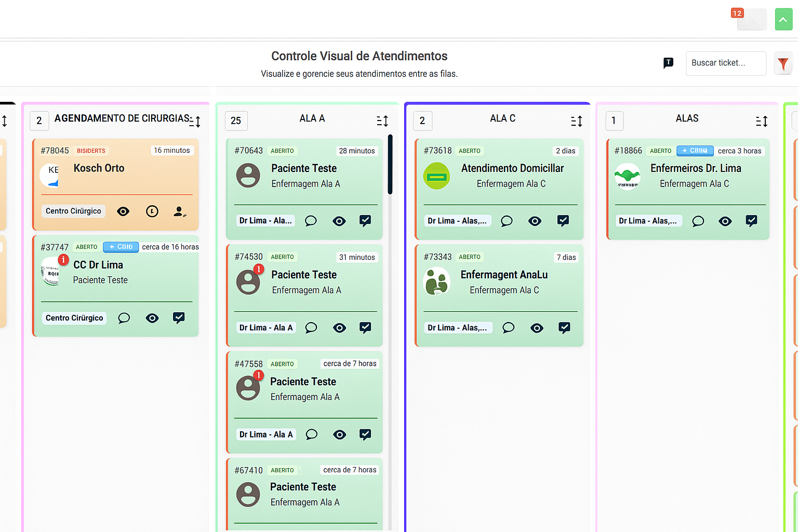The image size is (798, 532).
Task: Click the green arrow button in top right corner
Action: 783,19
